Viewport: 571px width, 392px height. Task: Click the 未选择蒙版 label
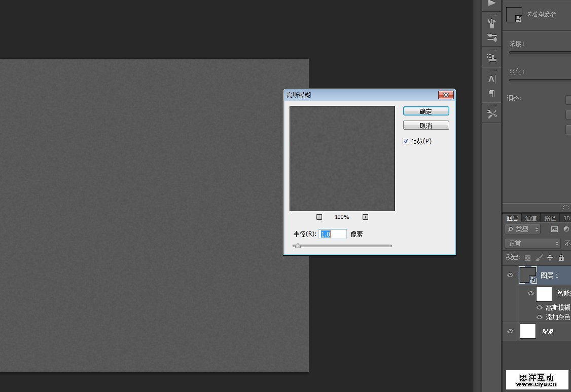pos(541,14)
